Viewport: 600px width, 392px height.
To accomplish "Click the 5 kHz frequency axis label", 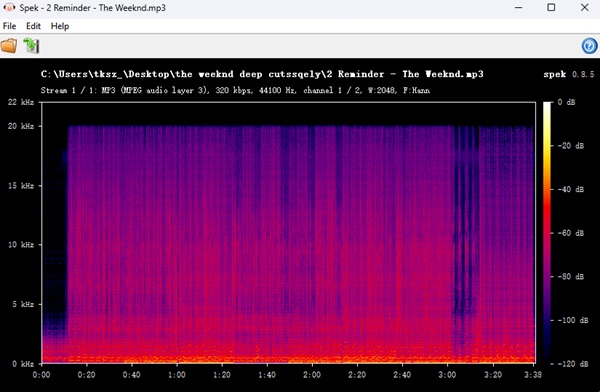I will [23, 304].
